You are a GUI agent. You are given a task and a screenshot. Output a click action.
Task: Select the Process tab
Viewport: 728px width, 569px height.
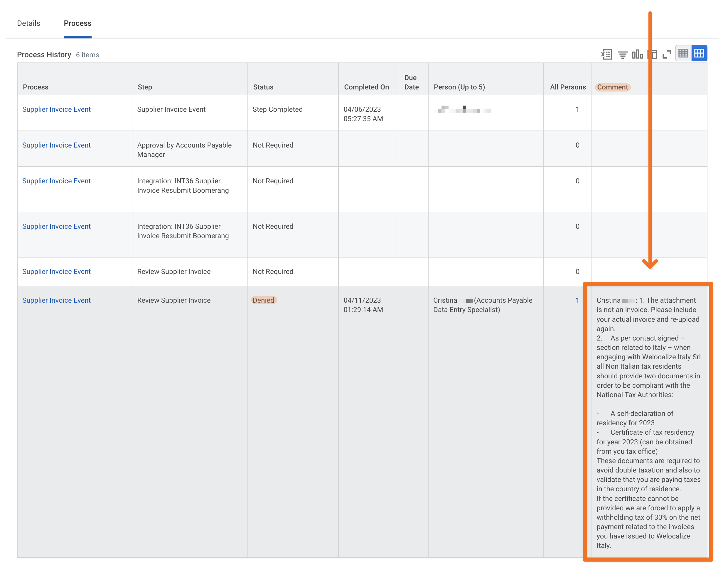78,23
